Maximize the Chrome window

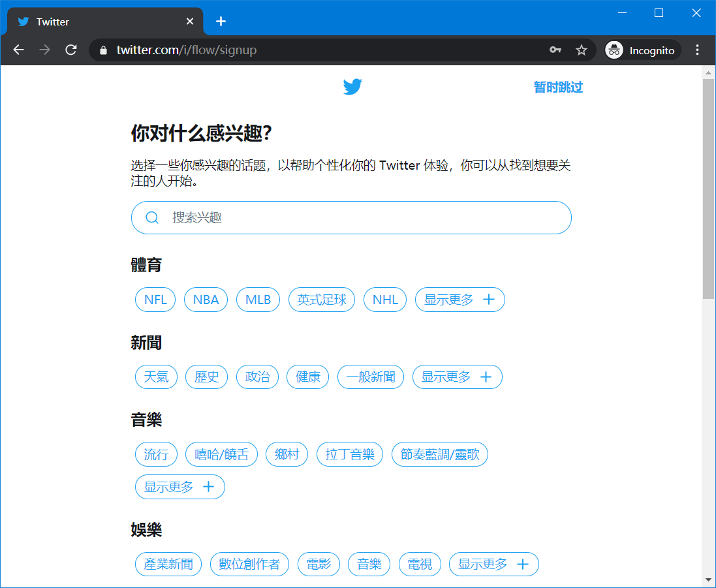click(x=659, y=13)
